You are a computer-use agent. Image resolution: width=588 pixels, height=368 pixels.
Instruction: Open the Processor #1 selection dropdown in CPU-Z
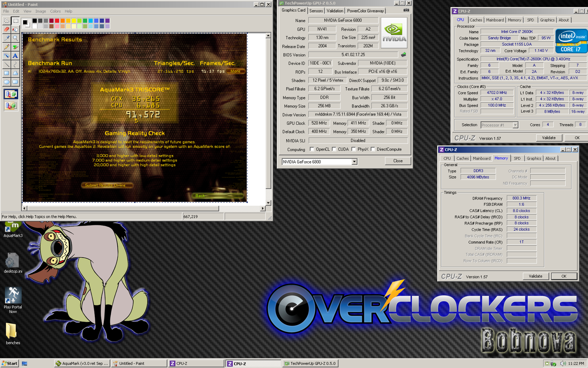(x=515, y=125)
